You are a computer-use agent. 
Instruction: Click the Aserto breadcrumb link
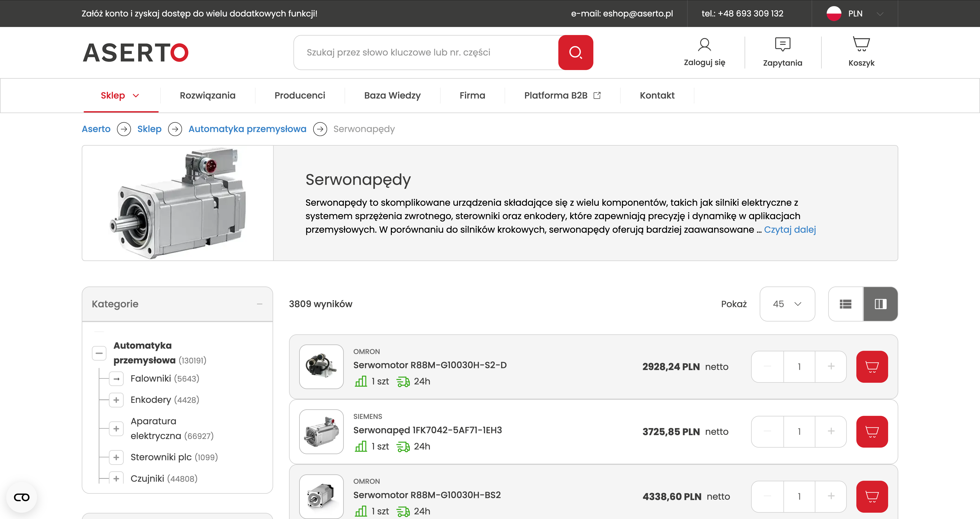click(x=96, y=129)
